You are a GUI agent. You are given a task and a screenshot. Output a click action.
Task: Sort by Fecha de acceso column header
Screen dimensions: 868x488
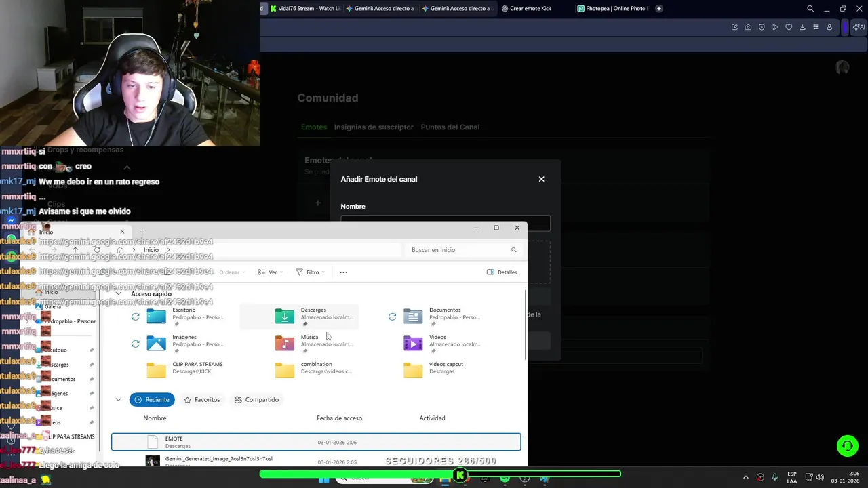tap(339, 418)
